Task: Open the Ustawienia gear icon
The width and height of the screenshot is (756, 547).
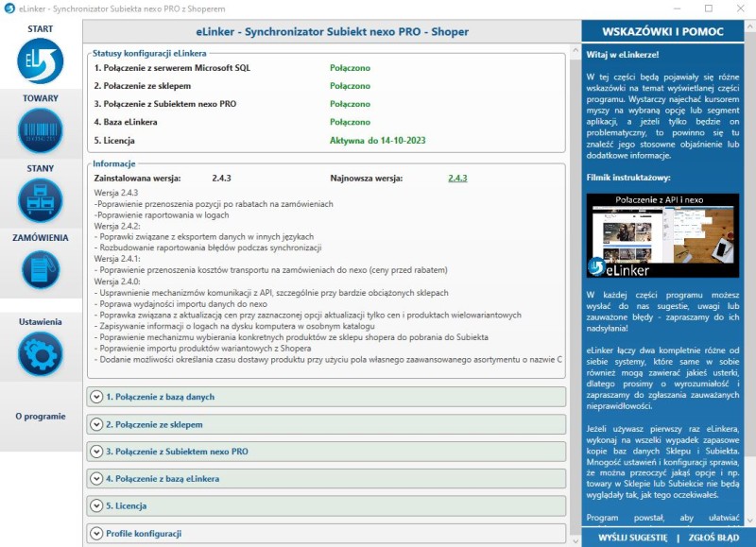Action: (41, 352)
